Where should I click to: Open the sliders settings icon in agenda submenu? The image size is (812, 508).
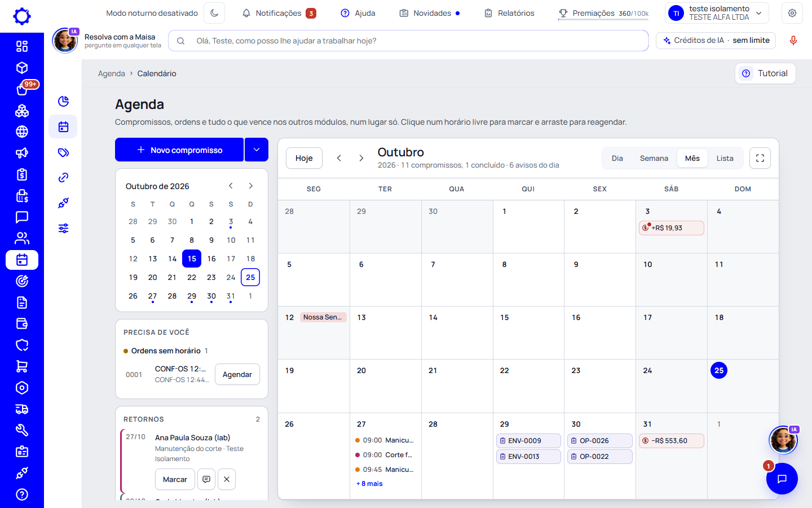point(63,229)
